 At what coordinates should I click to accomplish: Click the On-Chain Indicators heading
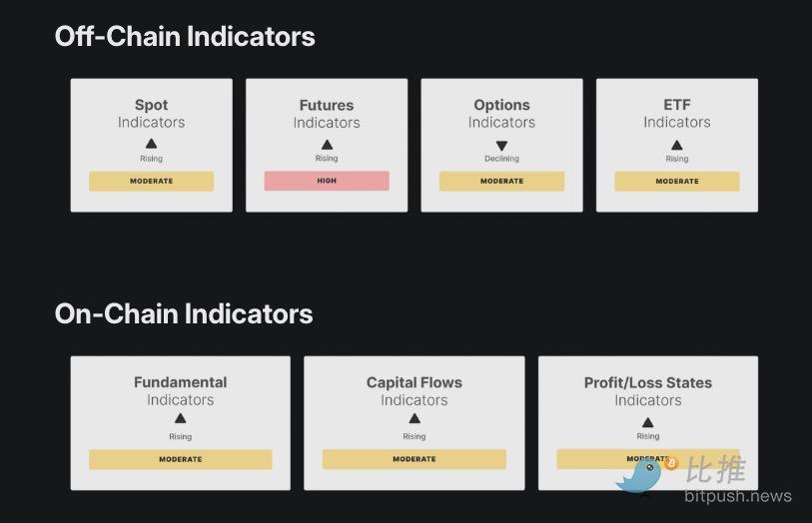point(184,313)
